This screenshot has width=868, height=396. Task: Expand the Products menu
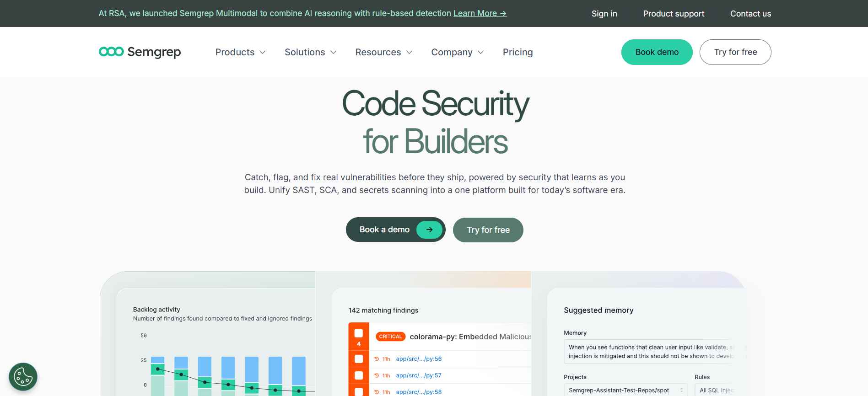click(240, 52)
